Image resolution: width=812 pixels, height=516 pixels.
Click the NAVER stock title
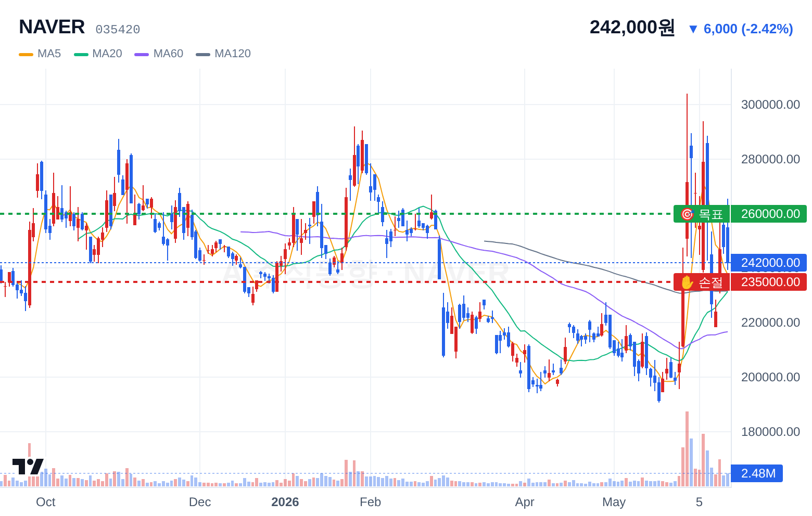coord(52,27)
